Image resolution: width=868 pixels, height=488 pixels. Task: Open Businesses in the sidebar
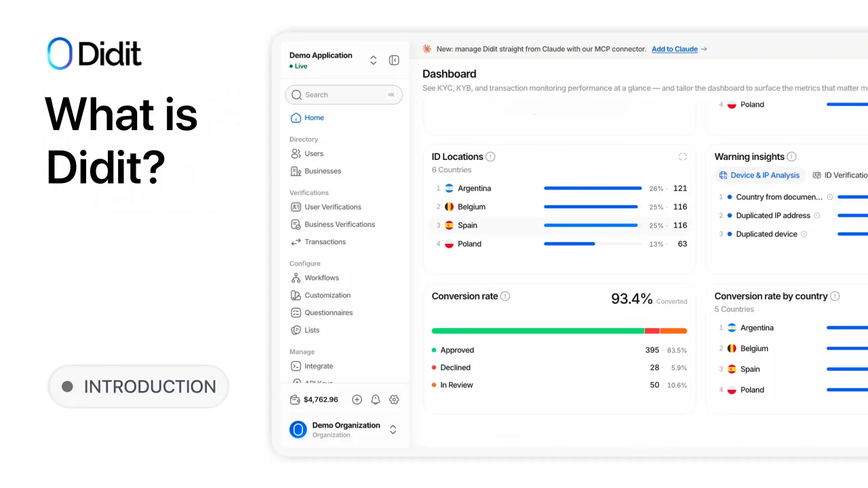tap(344, 171)
